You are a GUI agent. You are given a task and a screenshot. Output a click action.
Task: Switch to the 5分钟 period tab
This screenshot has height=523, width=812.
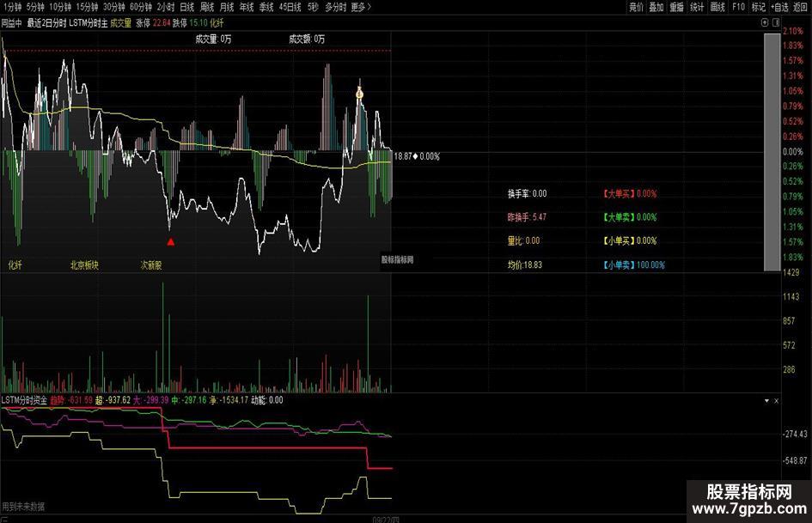35,7
